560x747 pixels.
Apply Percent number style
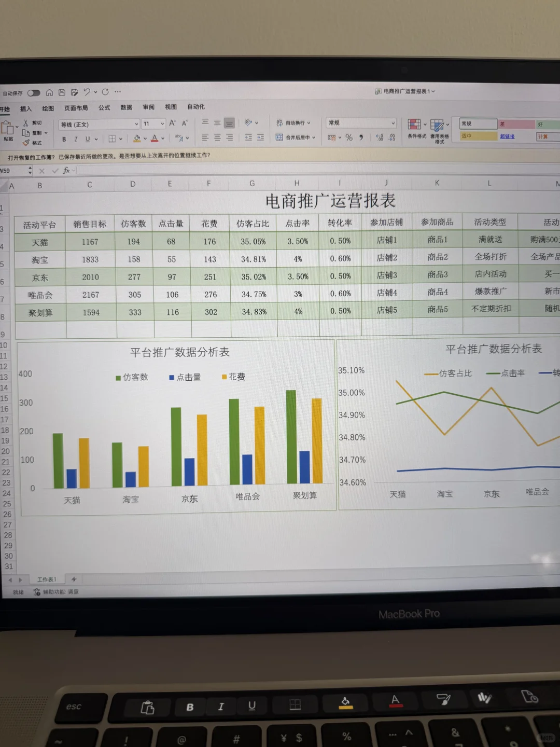pos(349,138)
